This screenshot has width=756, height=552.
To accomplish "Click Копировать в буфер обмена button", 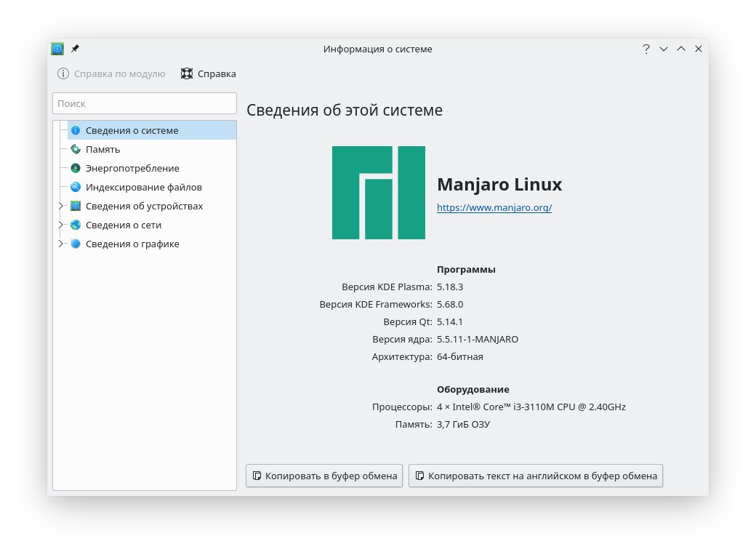I will (324, 476).
